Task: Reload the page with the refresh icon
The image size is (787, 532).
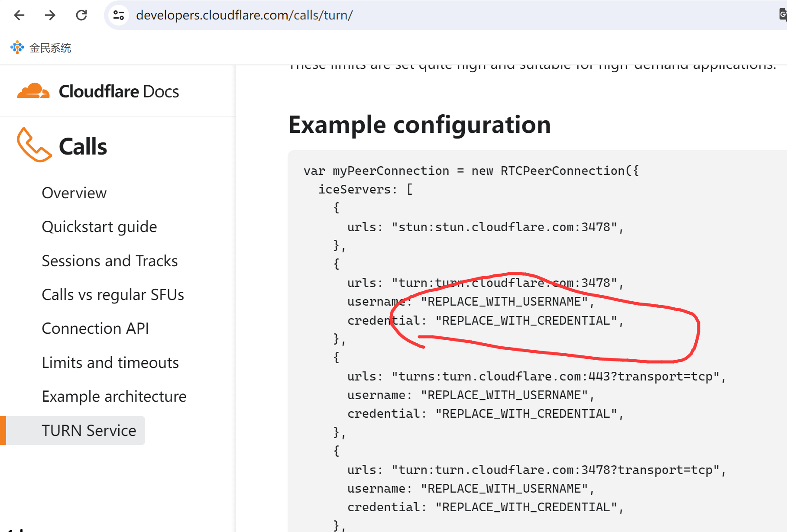Action: pyautogui.click(x=81, y=15)
